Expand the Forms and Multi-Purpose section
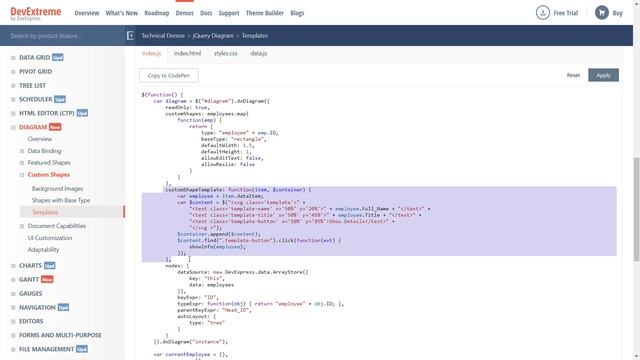Image resolution: width=640 pixels, height=360 pixels. tap(13, 335)
